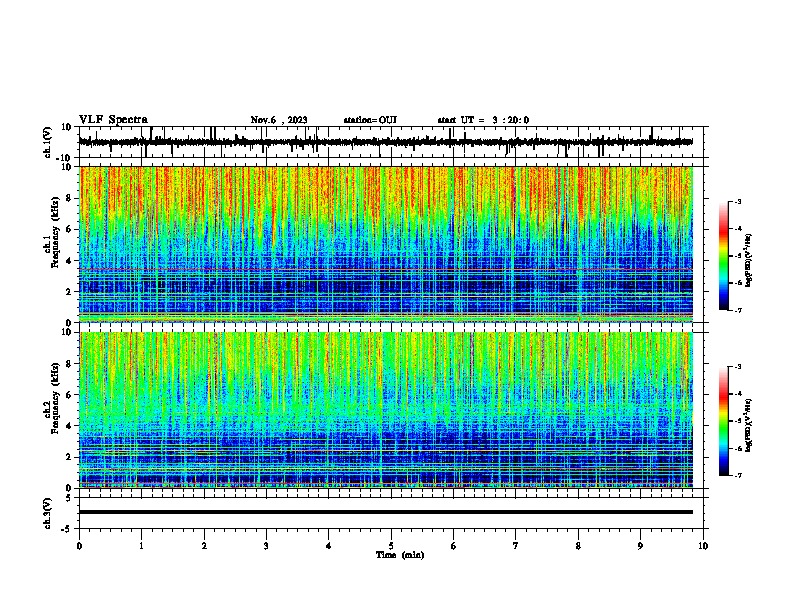Screen dimensions: 792x612
Task: Click the ch.1 spectrogram color bar
Action: [724, 256]
